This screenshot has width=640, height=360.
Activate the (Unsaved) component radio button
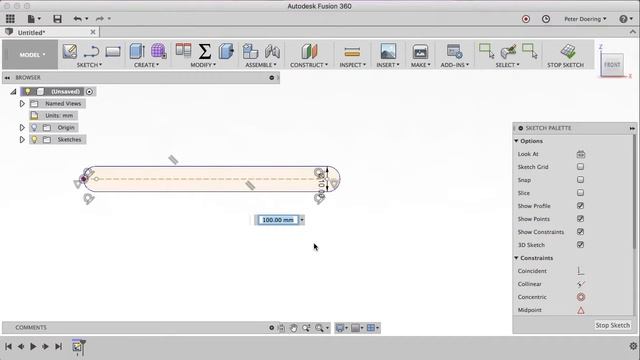click(x=89, y=91)
